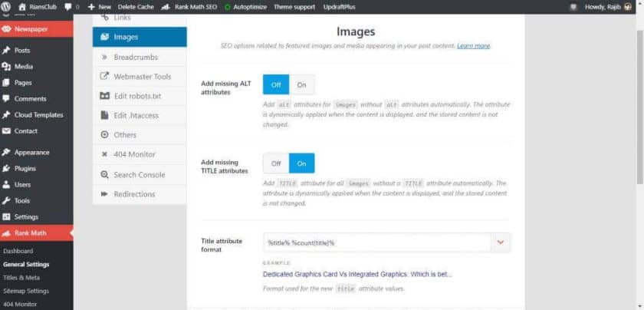644x310 pixels.
Task: Click the plus icon next to New
Action: (91, 7)
